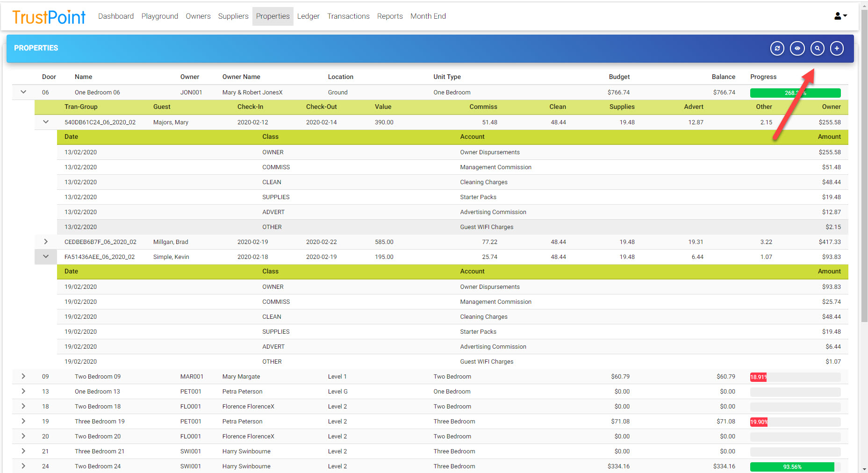Navigate to Suppliers

click(x=233, y=16)
